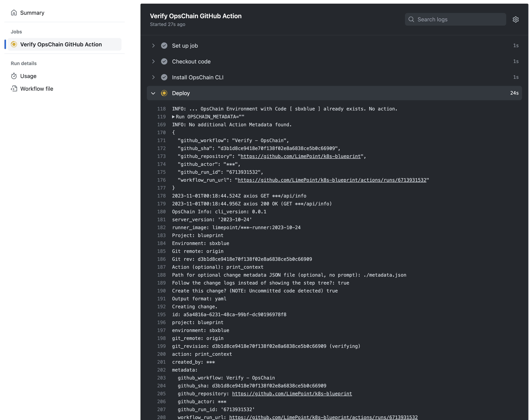Click the 'server_version: '2023-10-24'' line
Image resolution: width=529 pixels, height=420 pixels.
point(212,220)
